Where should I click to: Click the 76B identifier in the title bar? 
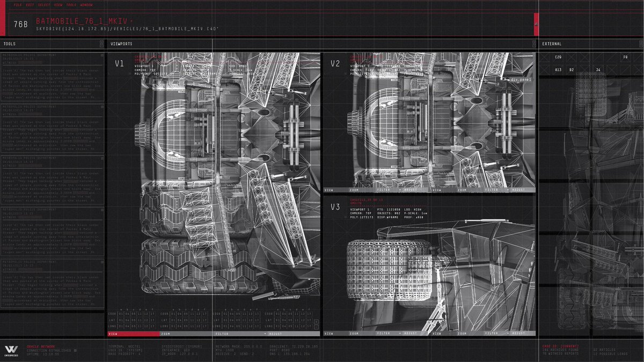(21, 24)
